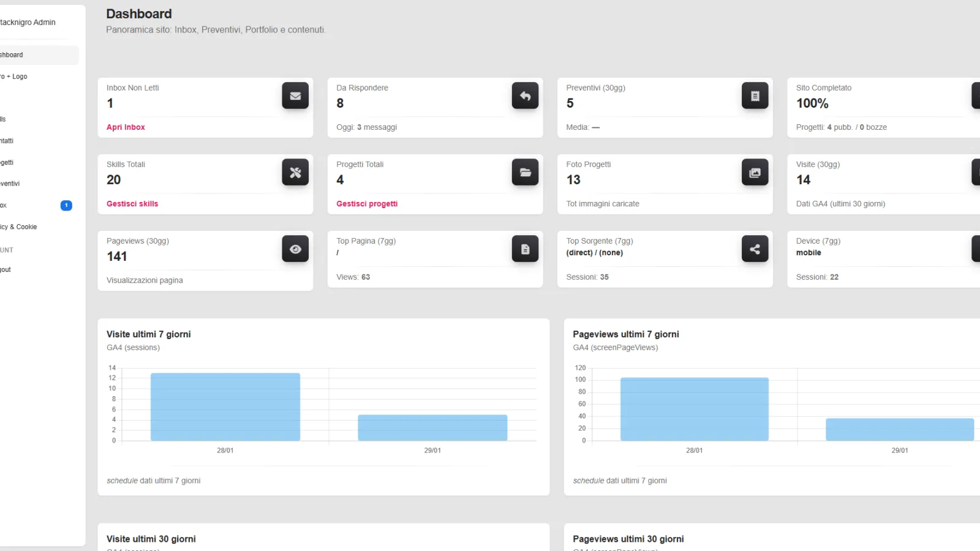The width and height of the screenshot is (980, 551).
Task: Click the 29/01 bar in Pageviews ultimi 7 giorni chart
Action: coord(900,429)
